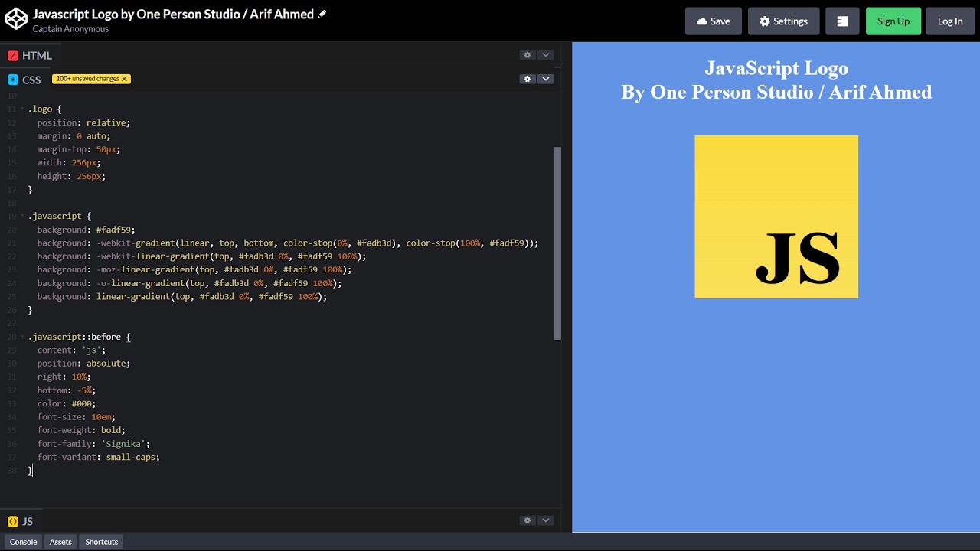The image size is (980, 551).
Task: Open the Assets panel
Action: coord(60,542)
